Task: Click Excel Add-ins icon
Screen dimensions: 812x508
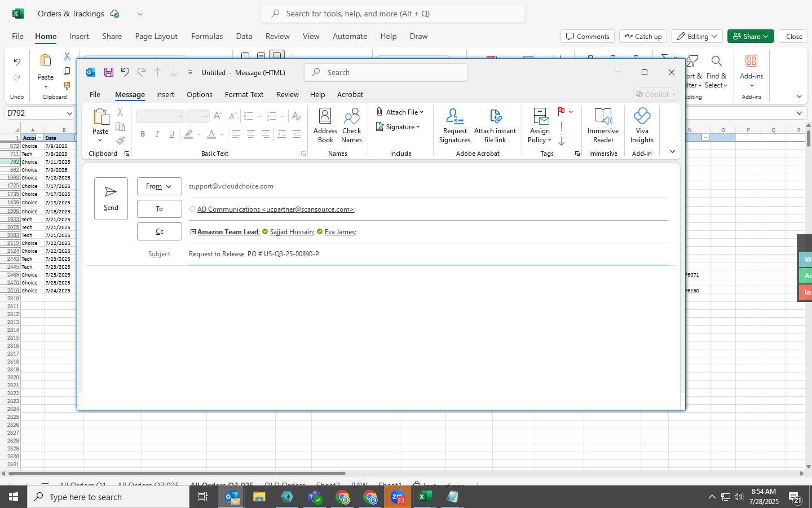Action: 751,61
